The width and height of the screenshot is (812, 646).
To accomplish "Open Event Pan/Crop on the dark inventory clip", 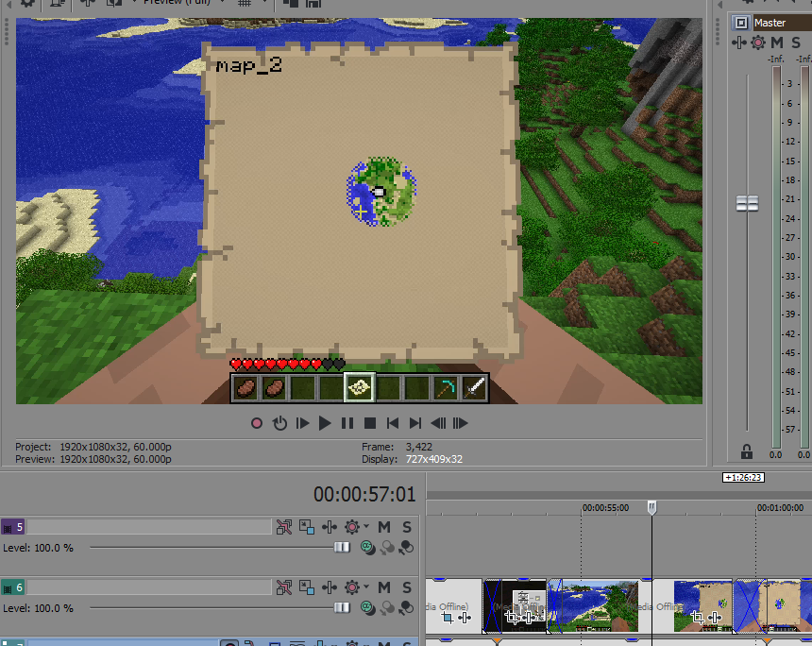I will click(511, 618).
